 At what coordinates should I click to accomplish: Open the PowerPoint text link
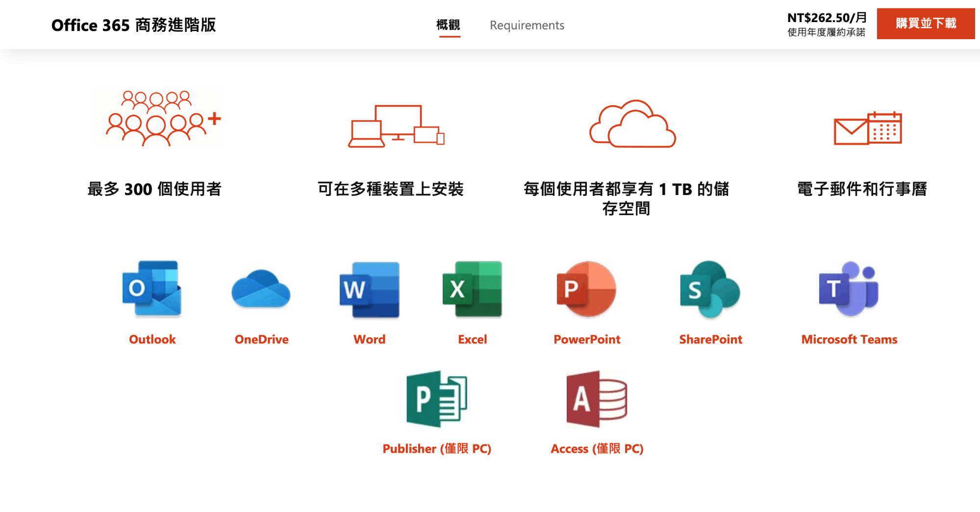tap(587, 340)
